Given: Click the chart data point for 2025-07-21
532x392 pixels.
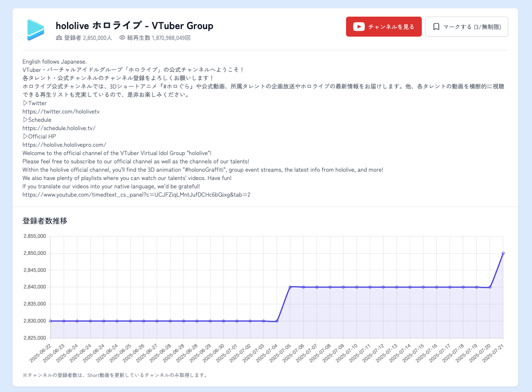Looking at the screenshot, I should click(x=503, y=253).
